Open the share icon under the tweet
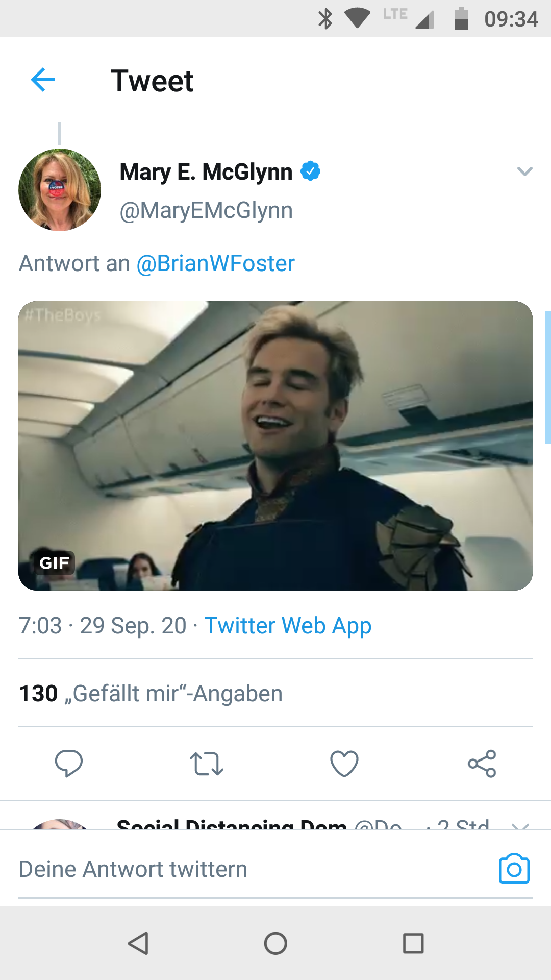Viewport: 551px width, 980px height. click(482, 764)
